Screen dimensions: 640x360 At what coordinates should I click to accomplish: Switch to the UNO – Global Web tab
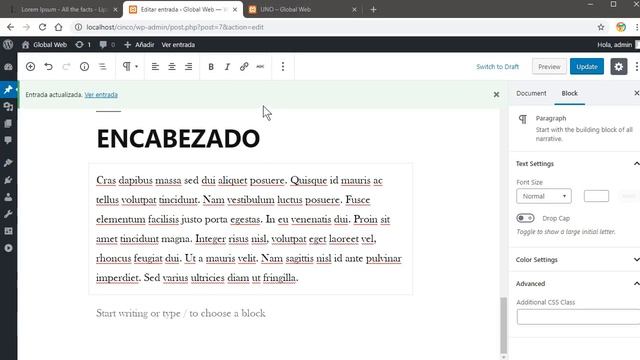[302, 9]
